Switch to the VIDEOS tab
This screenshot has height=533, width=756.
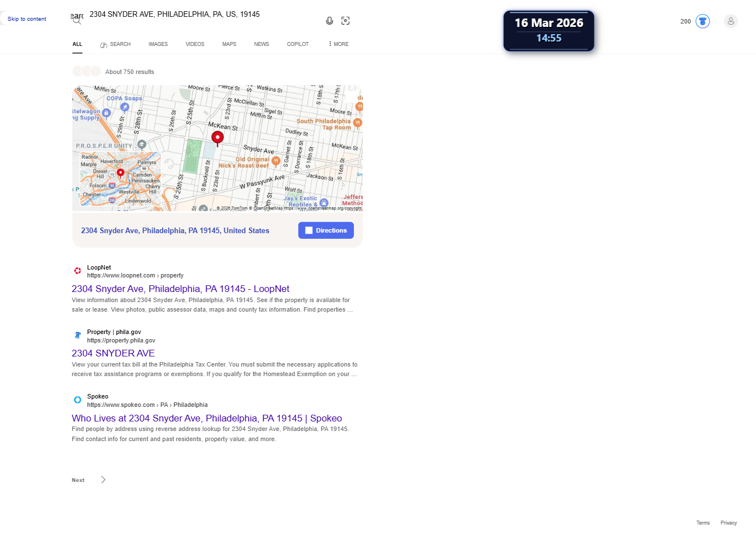click(195, 44)
